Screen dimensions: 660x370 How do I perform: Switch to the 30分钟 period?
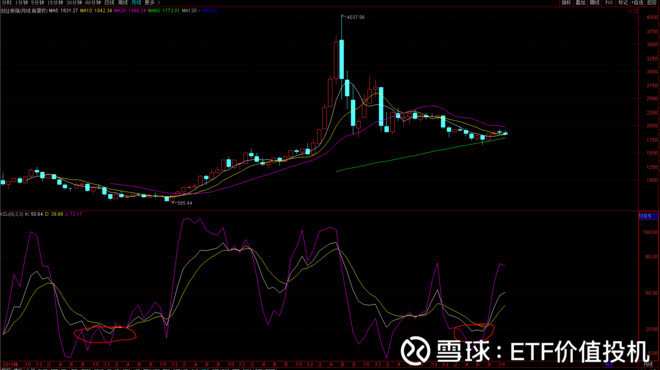coord(74,3)
